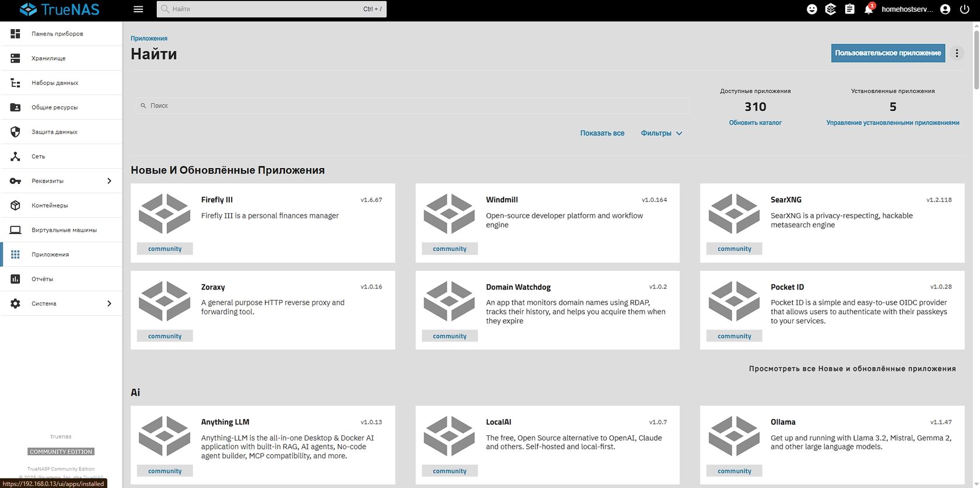
Task: Open the TrueCommand status icon
Action: pos(831,9)
